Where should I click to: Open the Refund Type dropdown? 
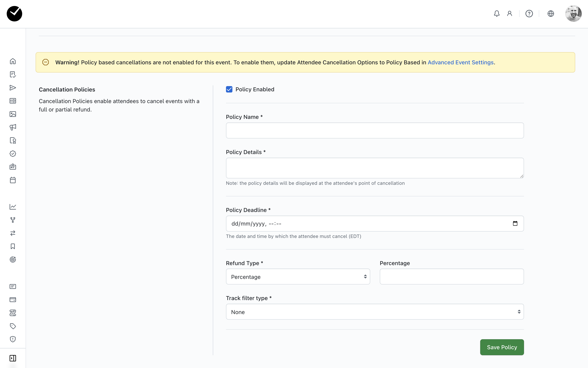coord(298,277)
